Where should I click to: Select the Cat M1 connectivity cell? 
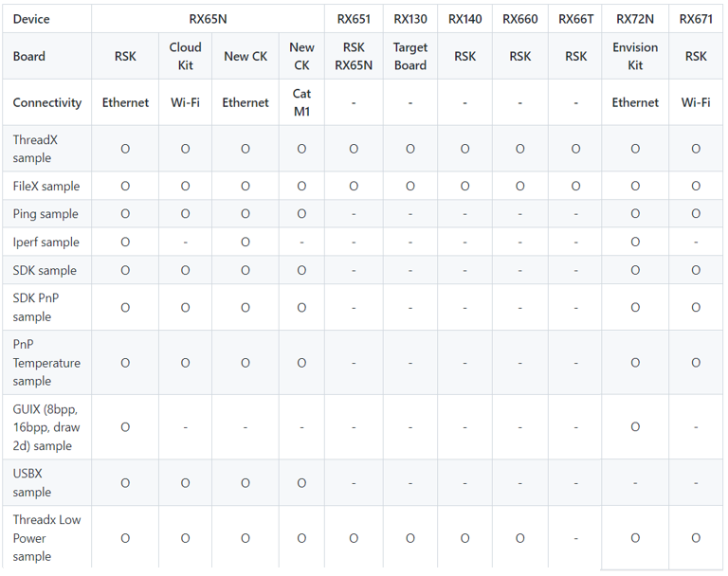tap(301, 102)
